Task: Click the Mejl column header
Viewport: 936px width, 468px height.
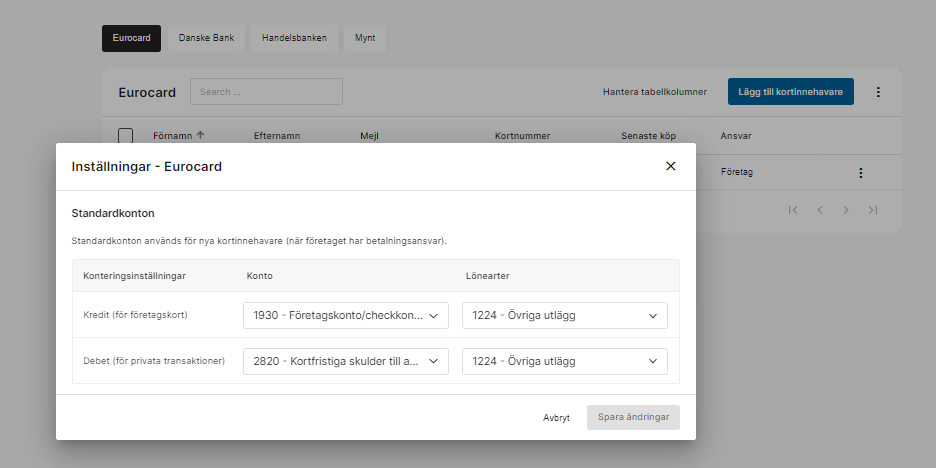Action: pos(370,136)
